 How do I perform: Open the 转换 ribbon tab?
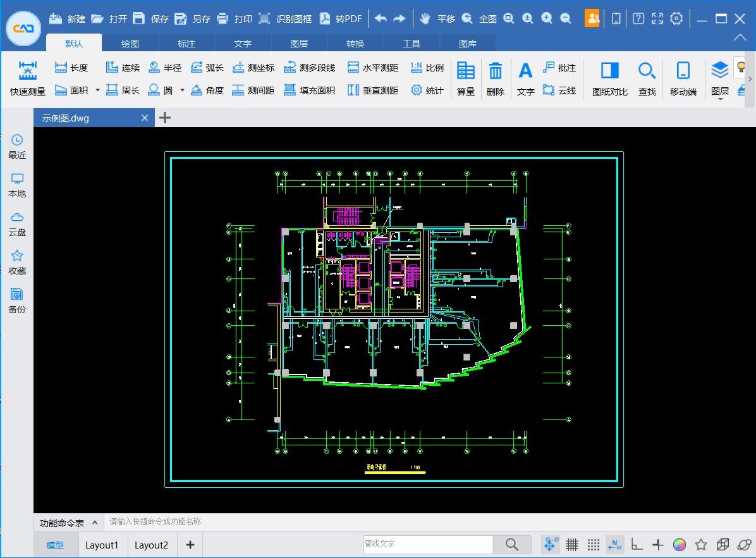pos(355,44)
